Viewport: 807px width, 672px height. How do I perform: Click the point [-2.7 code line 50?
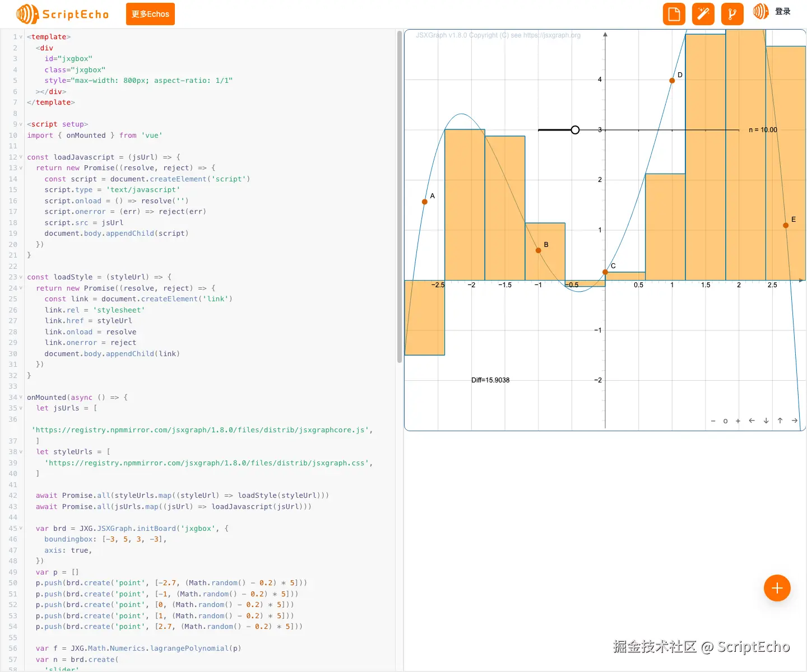pos(171,583)
